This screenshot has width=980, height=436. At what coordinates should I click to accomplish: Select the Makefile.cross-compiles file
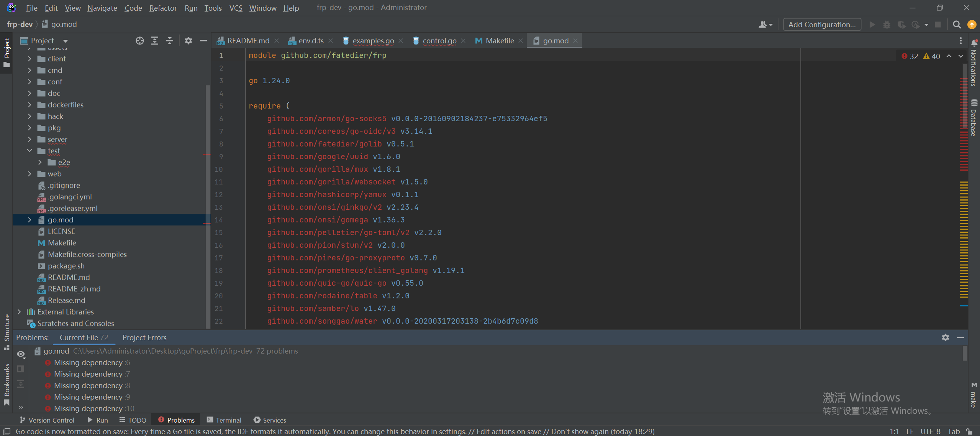pyautogui.click(x=87, y=254)
